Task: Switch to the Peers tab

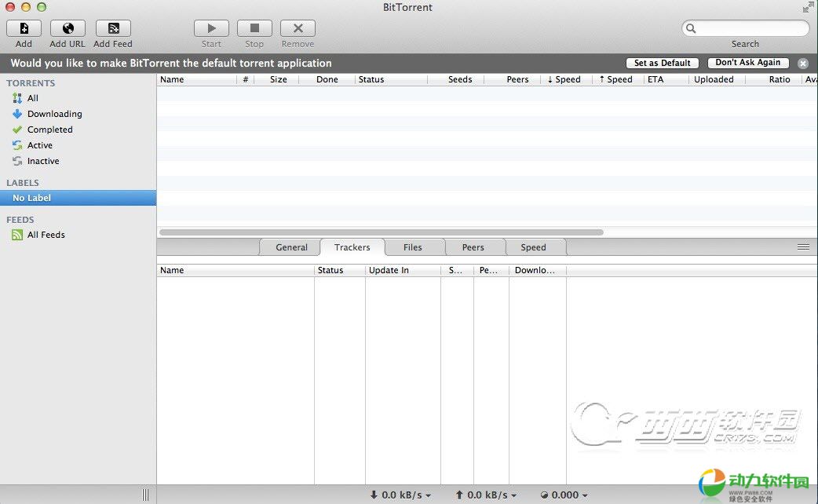Action: 473,247
